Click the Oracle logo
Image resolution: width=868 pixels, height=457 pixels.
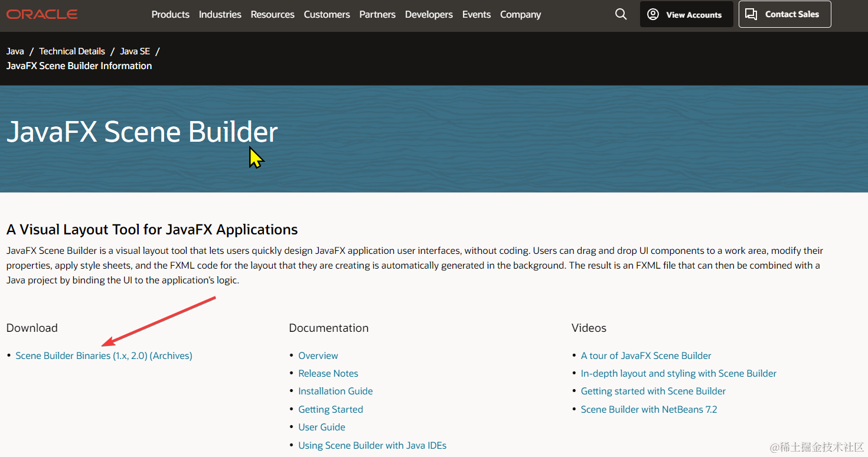[x=41, y=14]
